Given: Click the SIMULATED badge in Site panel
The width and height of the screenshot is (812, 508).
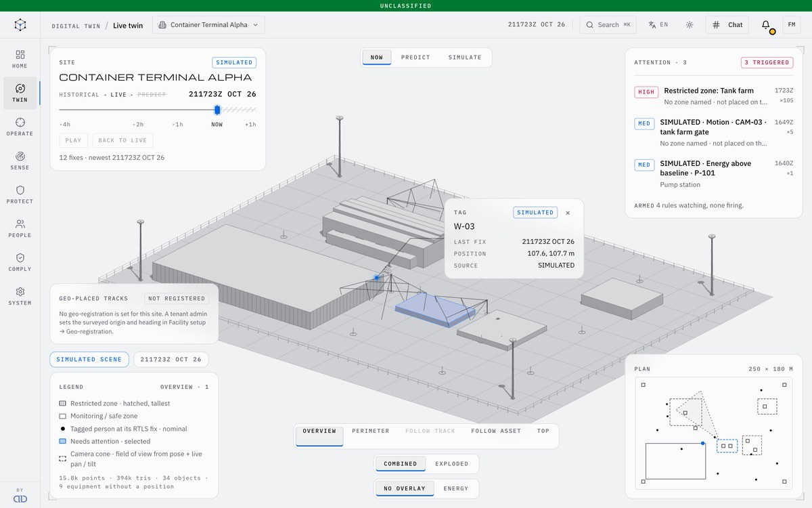Looking at the screenshot, I should (x=234, y=62).
